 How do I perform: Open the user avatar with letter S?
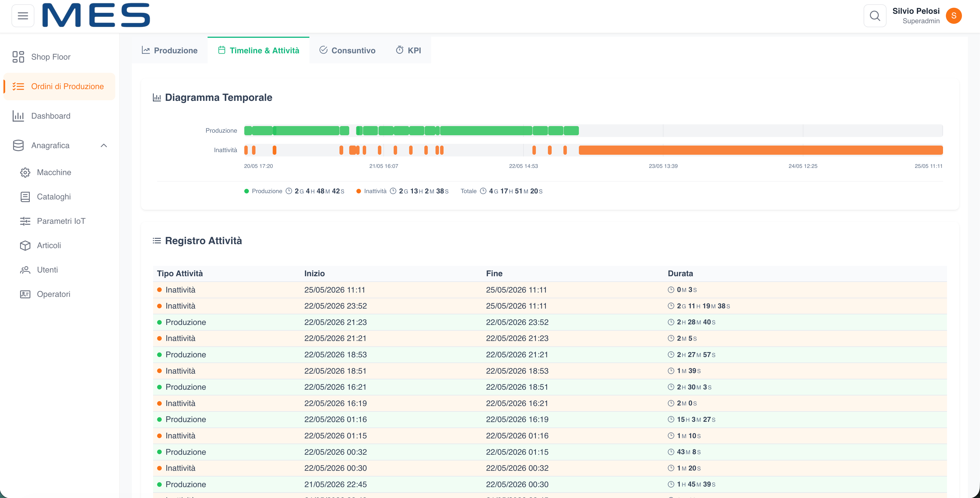coord(954,15)
